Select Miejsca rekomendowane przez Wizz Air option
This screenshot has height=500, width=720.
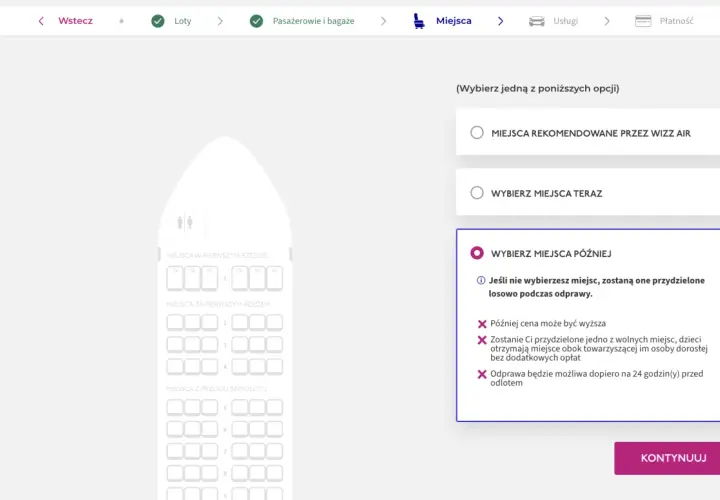coord(477,133)
